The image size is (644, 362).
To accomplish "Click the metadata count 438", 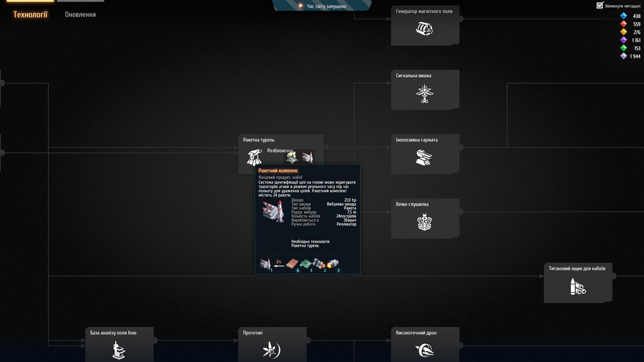I will tap(636, 16).
